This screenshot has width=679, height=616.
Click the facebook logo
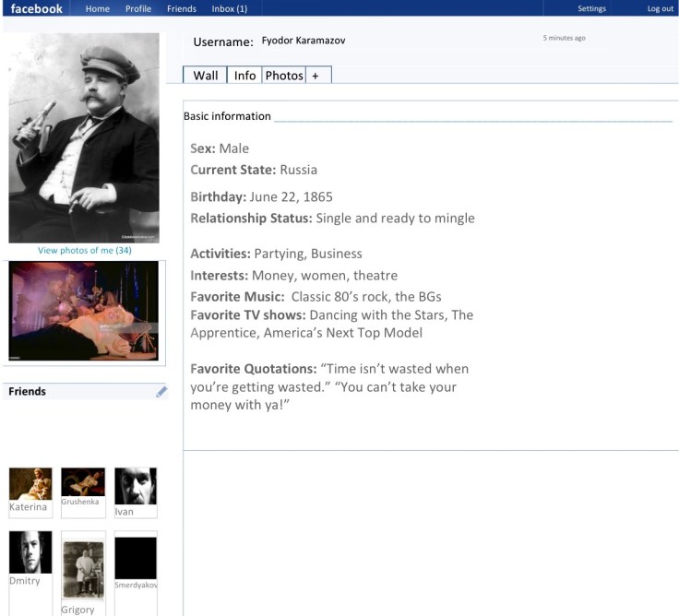[x=36, y=8]
